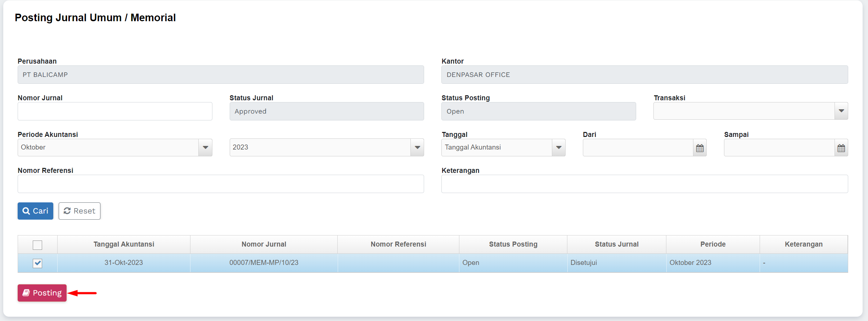Click the Dari date input field
This screenshot has height=321, width=868.
tap(638, 148)
